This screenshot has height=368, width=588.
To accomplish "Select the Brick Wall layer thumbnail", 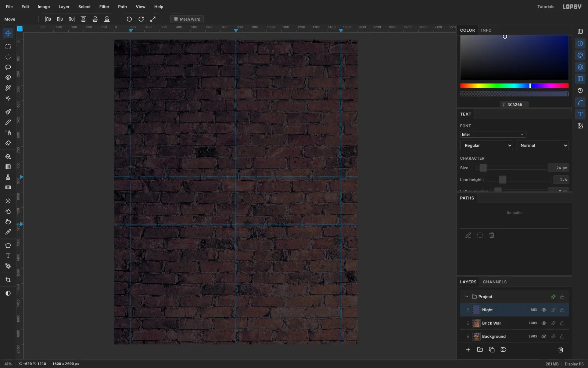I will click(x=476, y=323).
